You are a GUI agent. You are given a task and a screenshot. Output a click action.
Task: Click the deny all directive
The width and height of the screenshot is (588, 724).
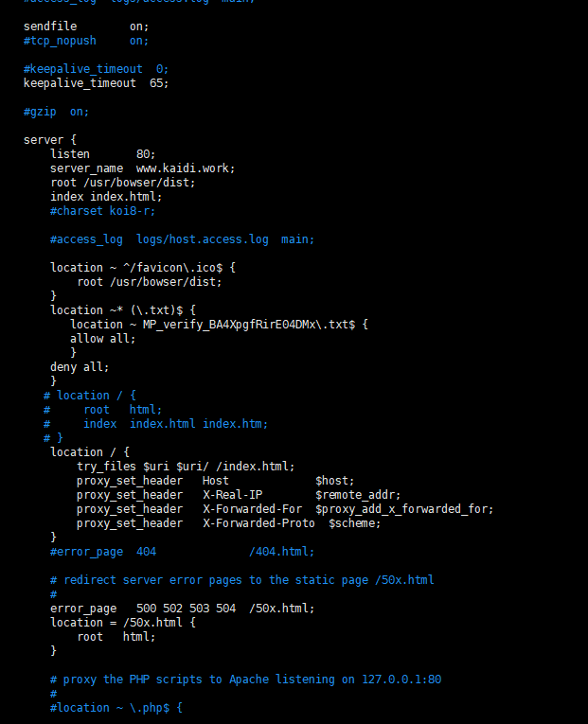click(80, 367)
